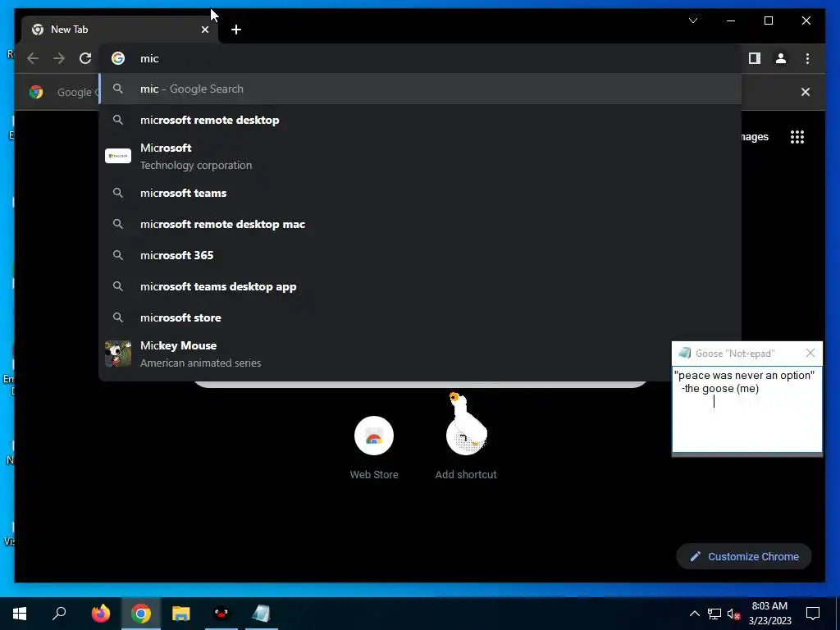This screenshot has height=630, width=840.
Task: Click the Not-epad taskbar icon
Action: (x=262, y=614)
